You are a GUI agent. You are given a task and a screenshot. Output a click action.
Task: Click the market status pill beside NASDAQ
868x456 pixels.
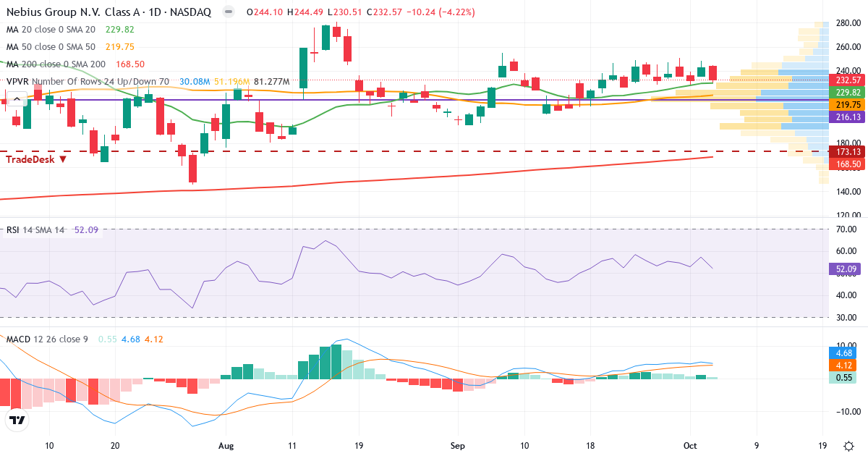click(229, 12)
